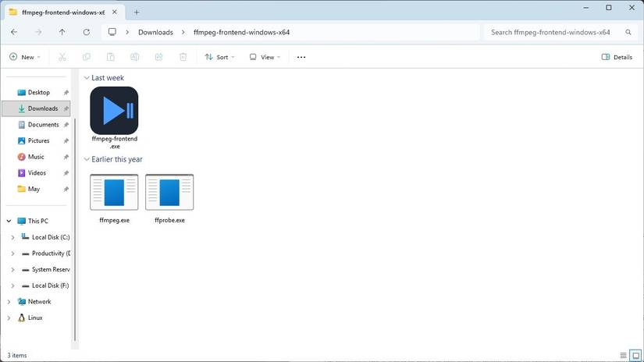644x362 pixels.
Task: Select Local Disk (F:) drive
Action: click(50, 286)
